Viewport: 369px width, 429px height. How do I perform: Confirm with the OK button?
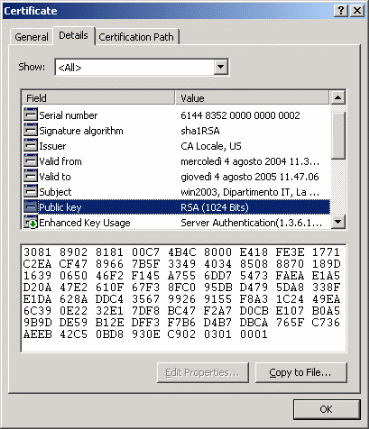(x=326, y=409)
